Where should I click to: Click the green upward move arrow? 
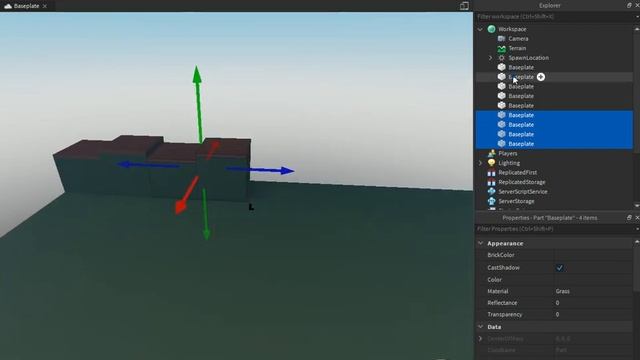pyautogui.click(x=198, y=104)
